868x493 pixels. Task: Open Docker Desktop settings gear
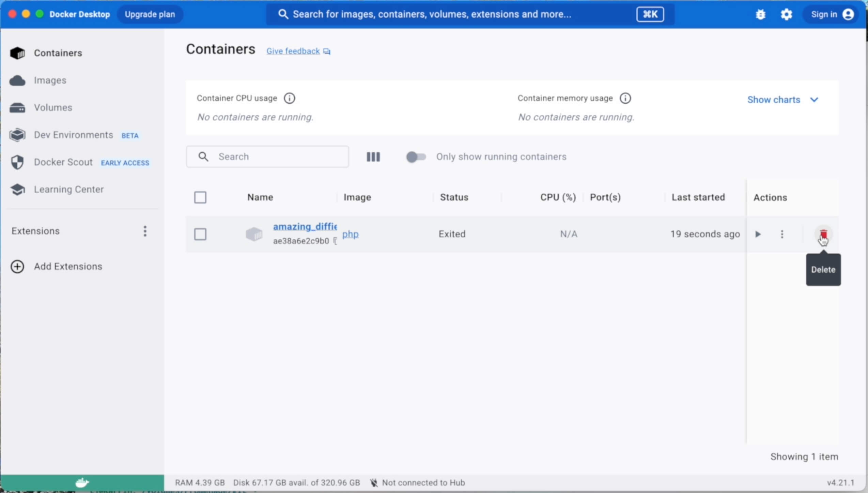click(787, 14)
